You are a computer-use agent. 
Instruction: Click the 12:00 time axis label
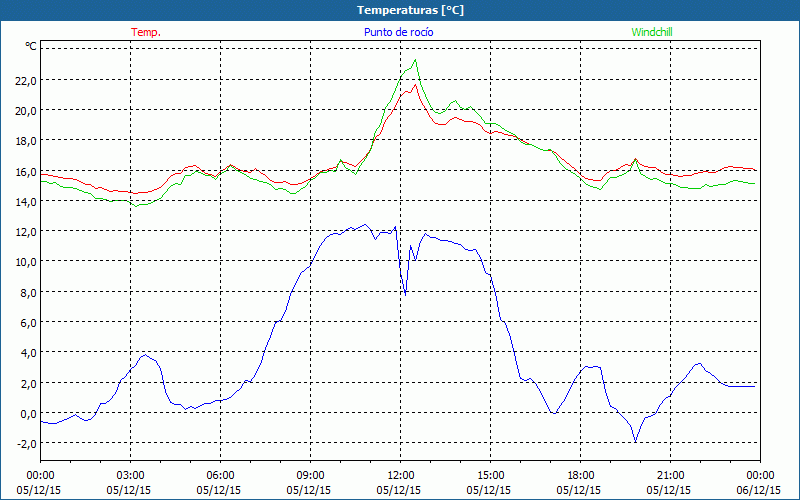point(401,476)
